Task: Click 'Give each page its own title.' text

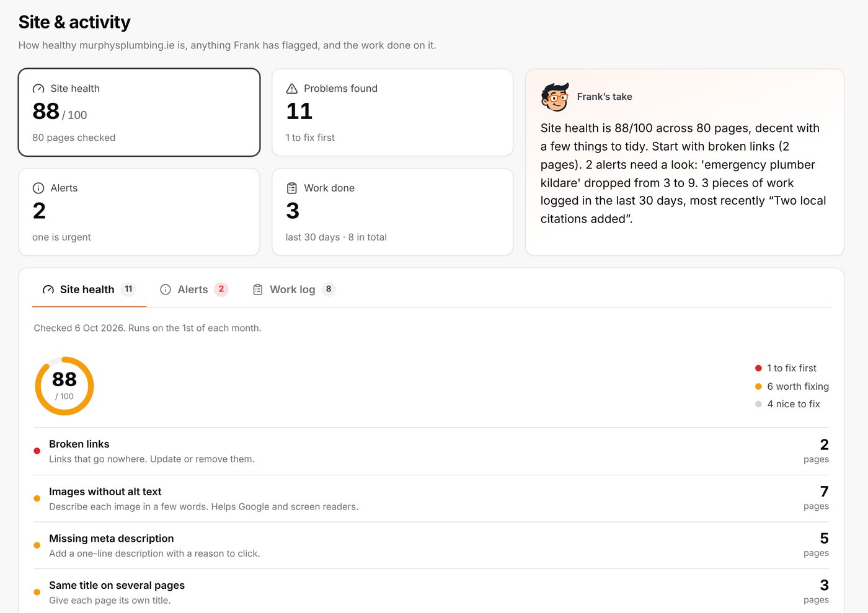Action: (x=110, y=601)
